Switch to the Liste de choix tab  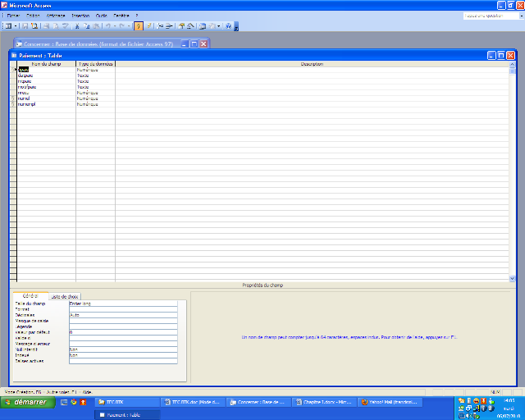point(65,296)
